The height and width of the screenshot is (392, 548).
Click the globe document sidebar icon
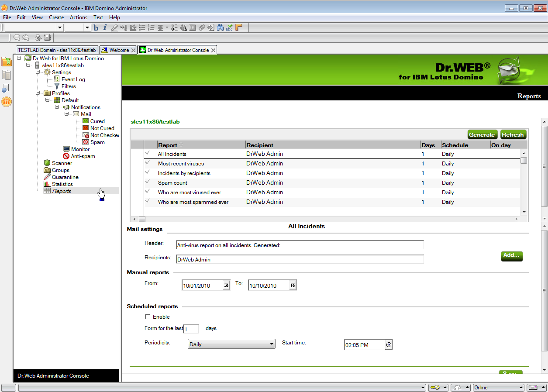click(6, 88)
